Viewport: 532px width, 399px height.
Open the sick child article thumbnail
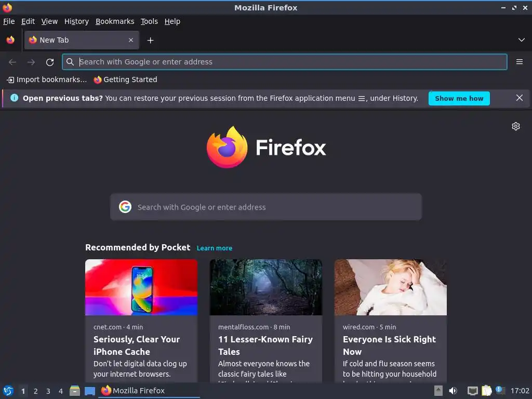click(391, 287)
